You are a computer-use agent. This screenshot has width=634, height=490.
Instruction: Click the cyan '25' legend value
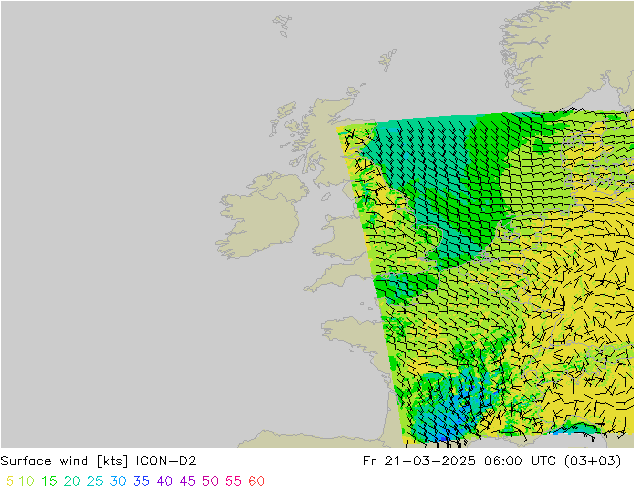[95, 481]
